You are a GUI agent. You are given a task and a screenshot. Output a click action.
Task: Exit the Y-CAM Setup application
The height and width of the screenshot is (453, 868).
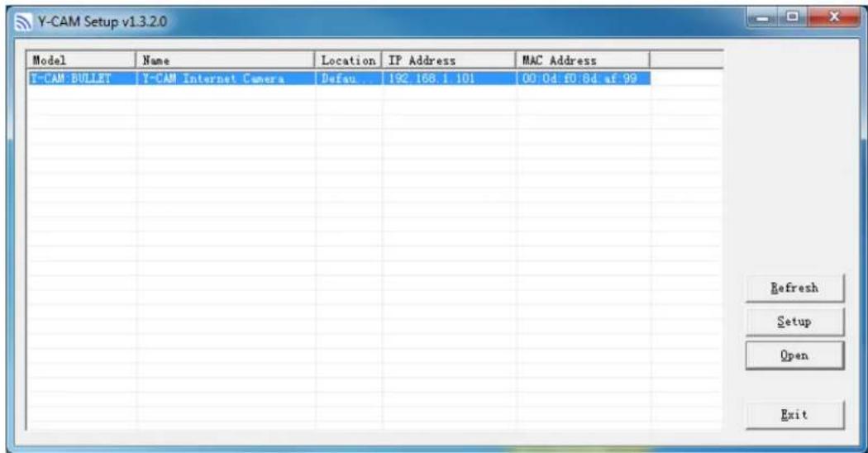tap(794, 415)
